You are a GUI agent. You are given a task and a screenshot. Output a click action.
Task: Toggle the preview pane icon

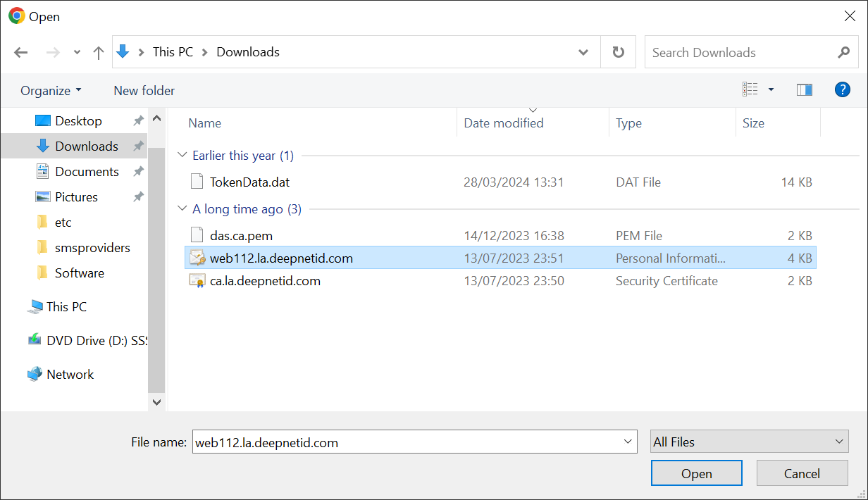tap(804, 89)
